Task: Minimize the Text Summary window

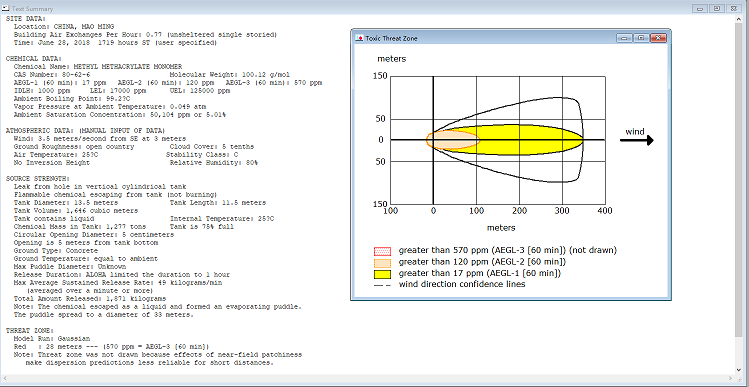Action: pyautogui.click(x=701, y=9)
